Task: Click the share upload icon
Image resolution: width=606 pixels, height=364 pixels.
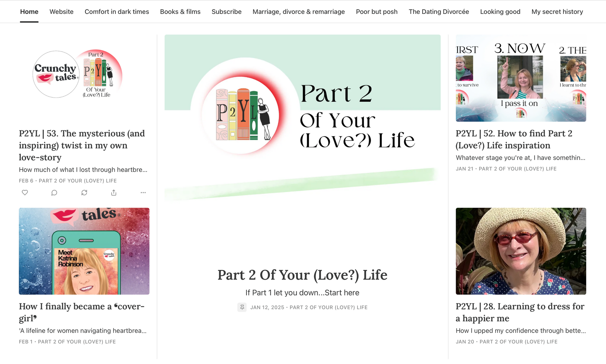Action: click(x=114, y=193)
